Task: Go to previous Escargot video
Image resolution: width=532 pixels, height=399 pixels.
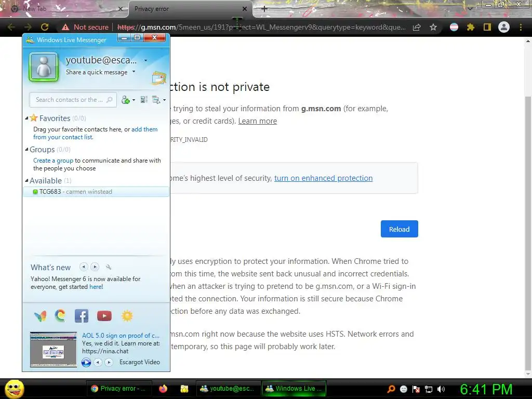Action: pos(98,362)
